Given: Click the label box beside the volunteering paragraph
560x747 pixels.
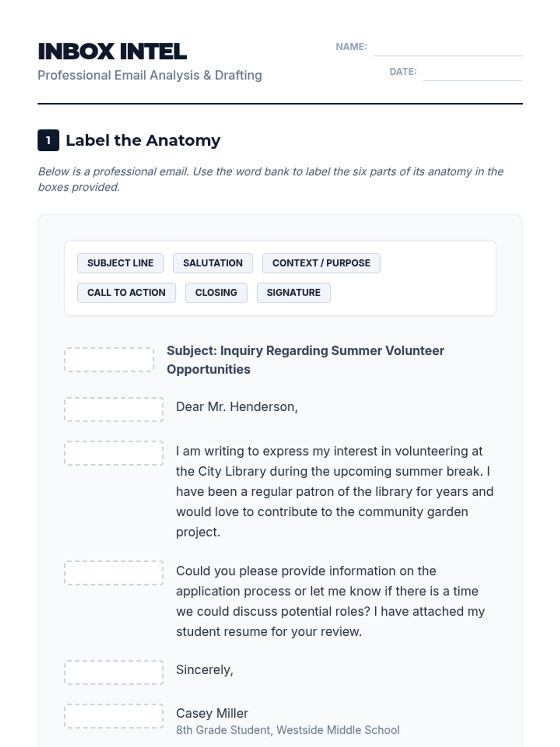Looking at the screenshot, I should pyautogui.click(x=114, y=453).
